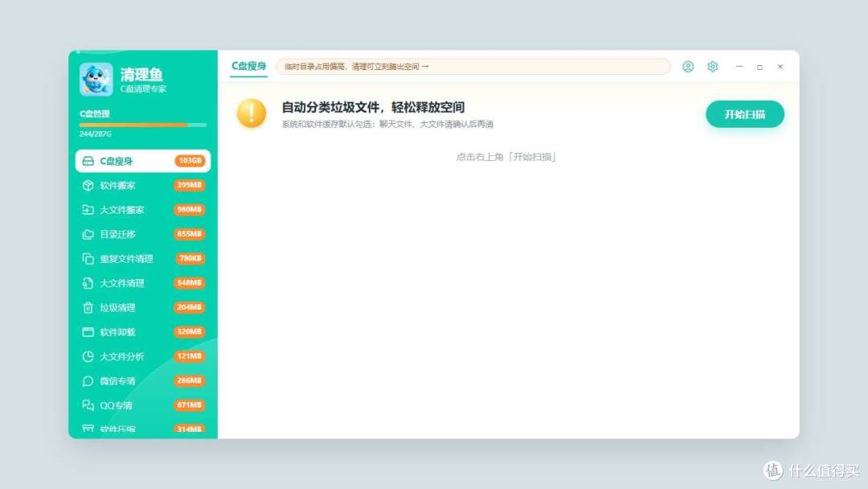Select the C盘瘦身 sidebar menu item

pyautogui.click(x=143, y=161)
